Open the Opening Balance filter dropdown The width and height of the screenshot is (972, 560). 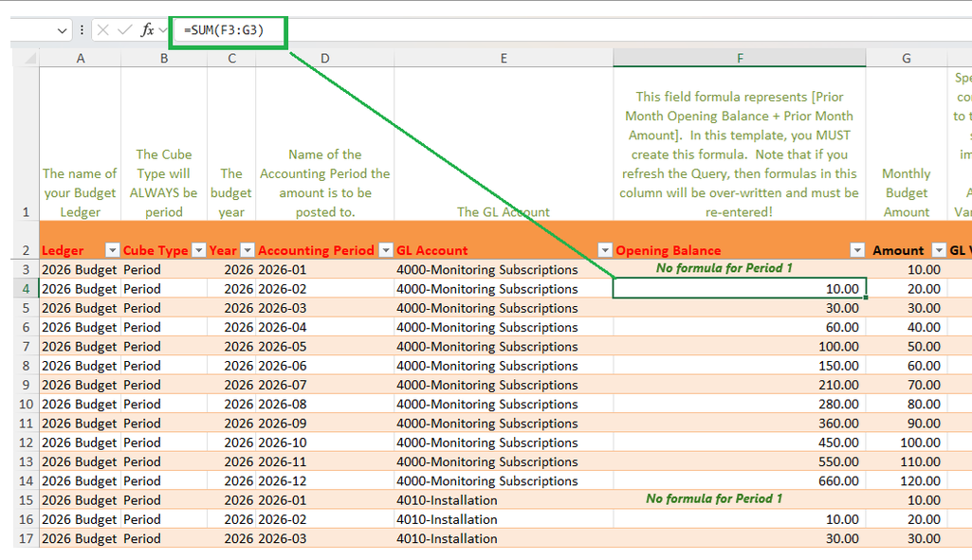(x=857, y=250)
